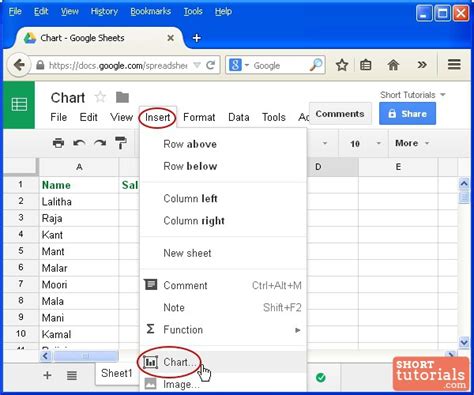The image size is (474, 395).
Task: Click inside the Google search field
Action: tap(279, 65)
